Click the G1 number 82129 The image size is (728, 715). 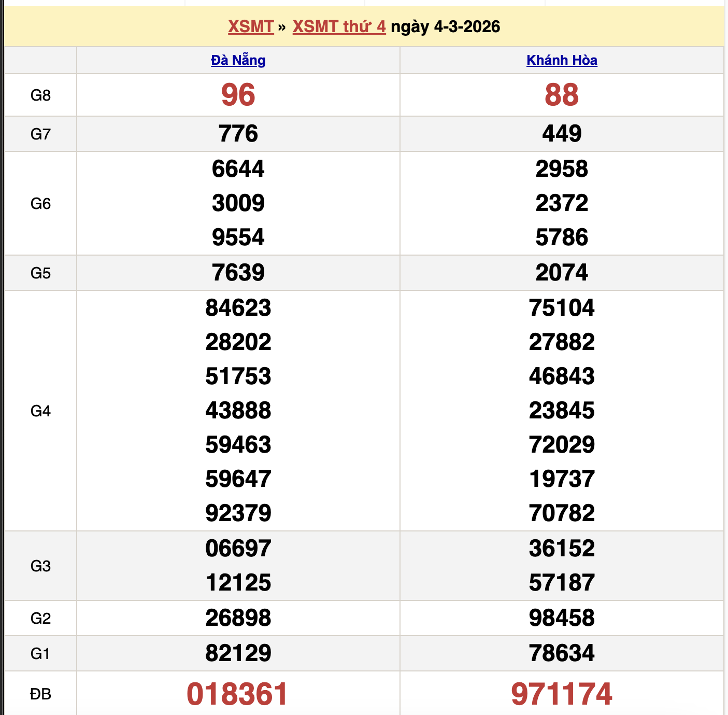click(x=238, y=653)
